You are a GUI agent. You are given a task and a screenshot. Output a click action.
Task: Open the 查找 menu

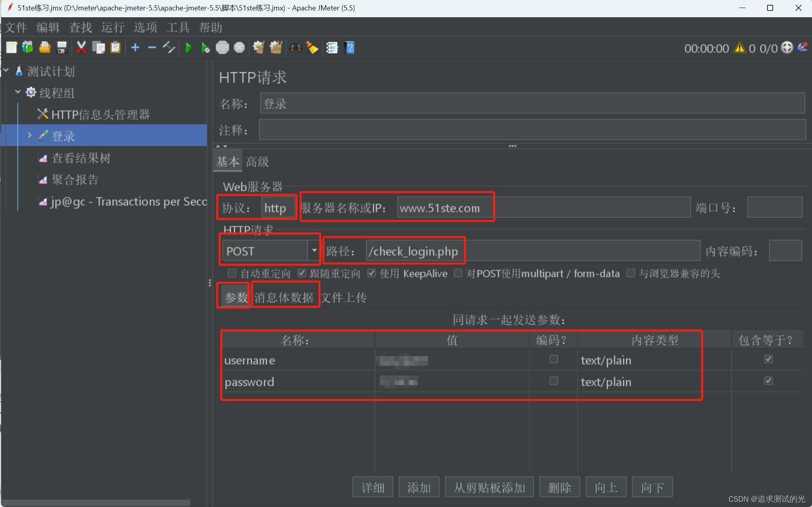81,27
